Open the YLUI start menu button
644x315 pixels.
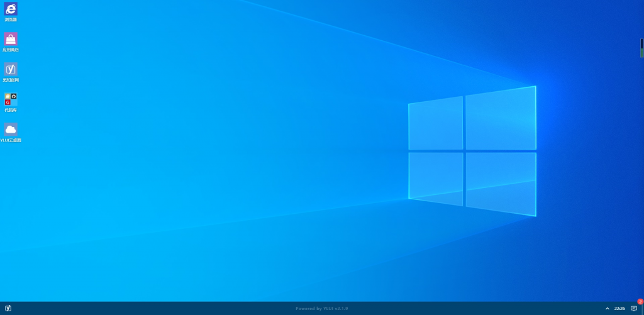8,308
